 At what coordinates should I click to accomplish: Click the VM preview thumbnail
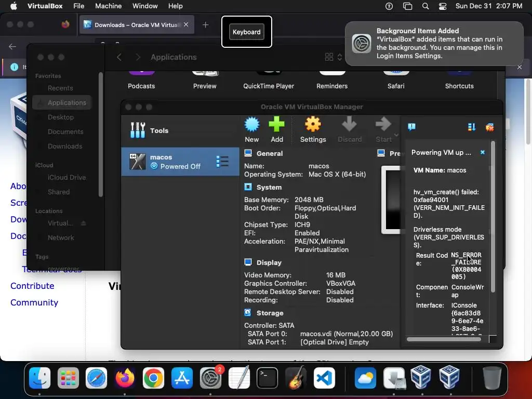pos(391,200)
